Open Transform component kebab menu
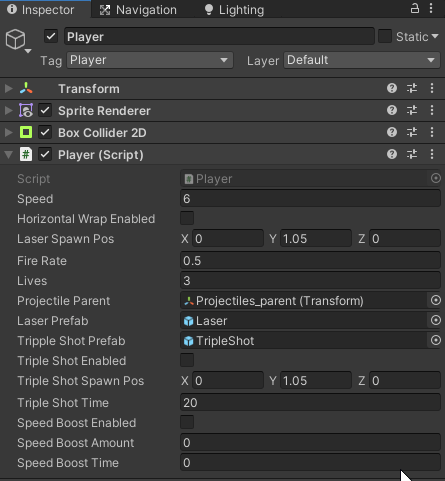The height and width of the screenshot is (481, 445). point(432,88)
